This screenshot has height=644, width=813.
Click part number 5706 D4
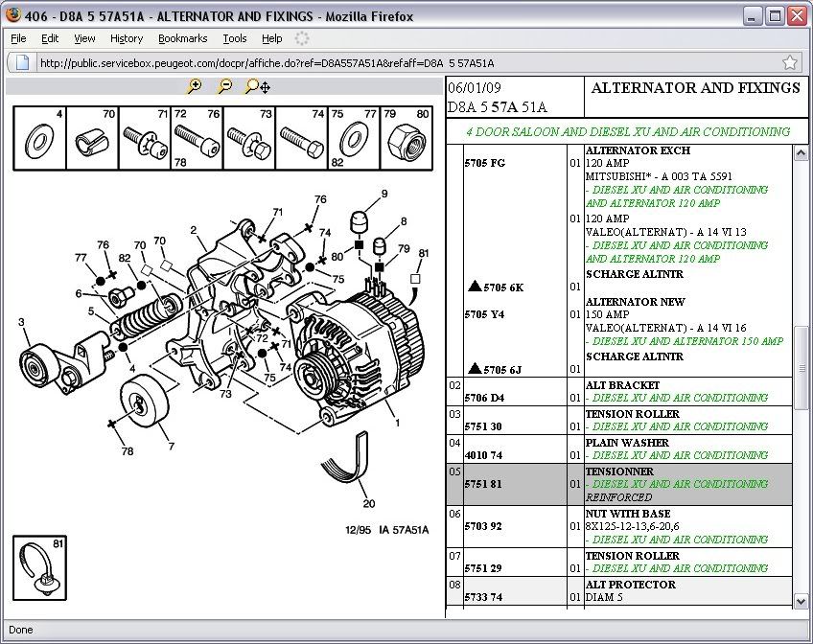pyautogui.click(x=484, y=398)
